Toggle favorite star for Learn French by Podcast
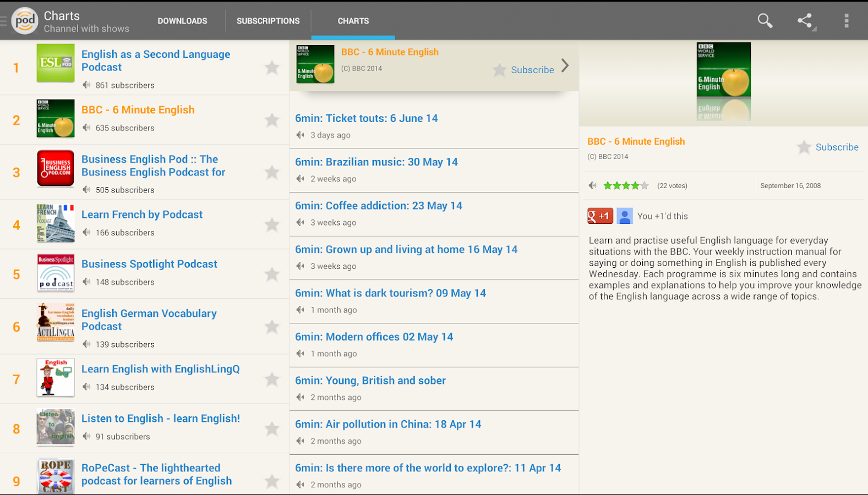Image resolution: width=868 pixels, height=495 pixels. pyautogui.click(x=272, y=224)
